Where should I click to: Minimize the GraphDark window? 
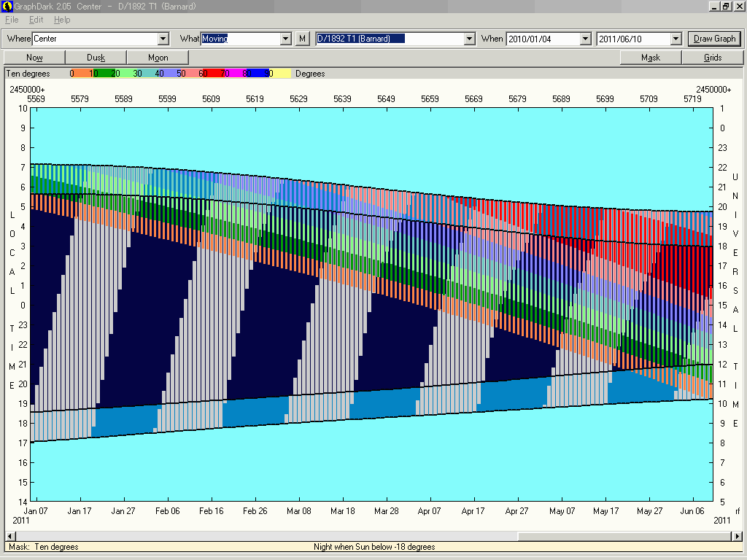714,6
